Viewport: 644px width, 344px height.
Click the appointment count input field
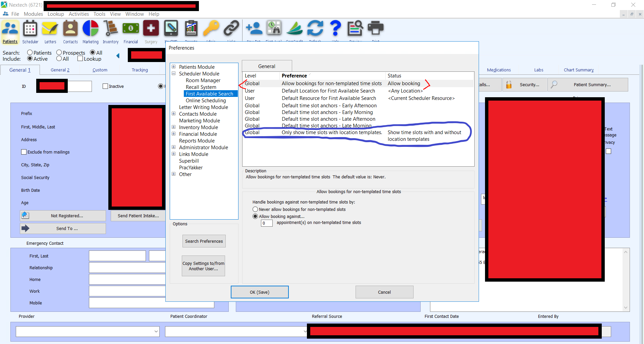267,223
